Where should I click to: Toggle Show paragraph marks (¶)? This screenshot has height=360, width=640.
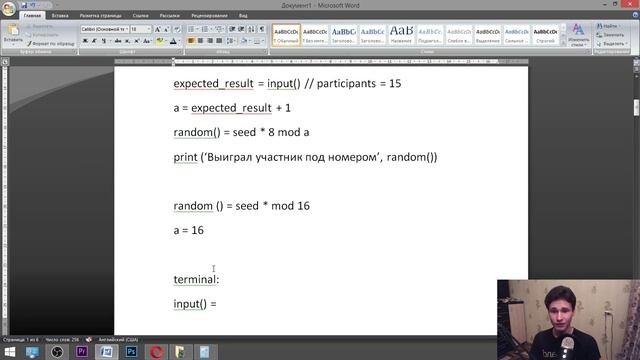point(262,29)
